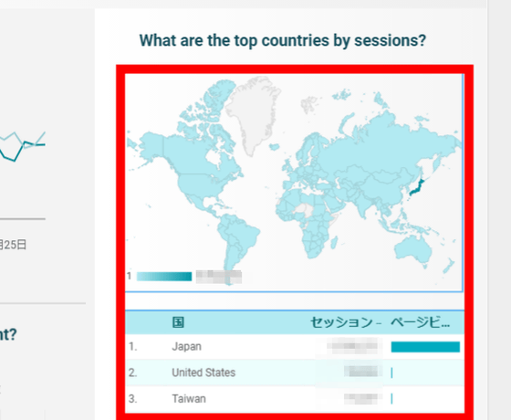Click the 国 column header
Screen dimensions: 511x420
[x=178, y=322]
